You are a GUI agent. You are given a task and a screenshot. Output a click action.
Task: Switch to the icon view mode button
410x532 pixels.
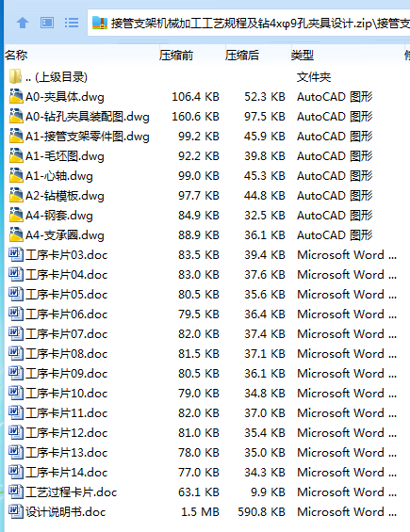pos(47,24)
